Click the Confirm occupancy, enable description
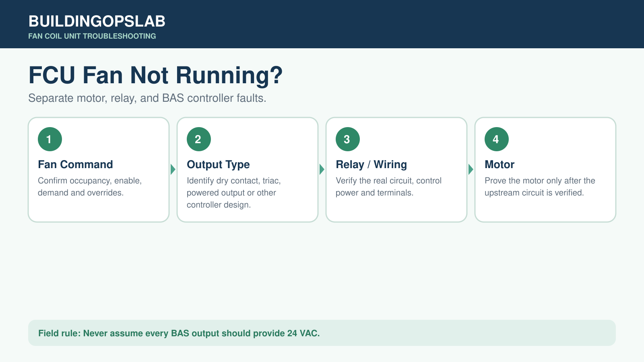The width and height of the screenshot is (644, 362). pos(90,187)
